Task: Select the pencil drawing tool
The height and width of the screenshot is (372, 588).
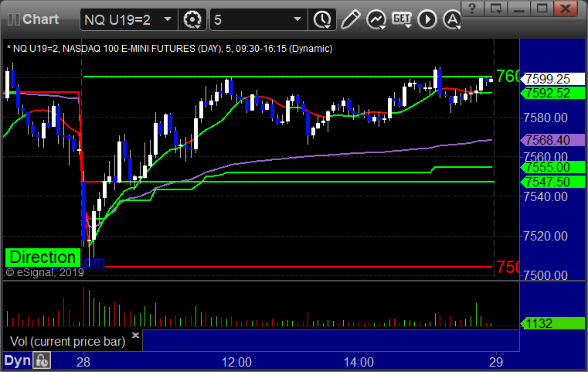Action: 350,19
